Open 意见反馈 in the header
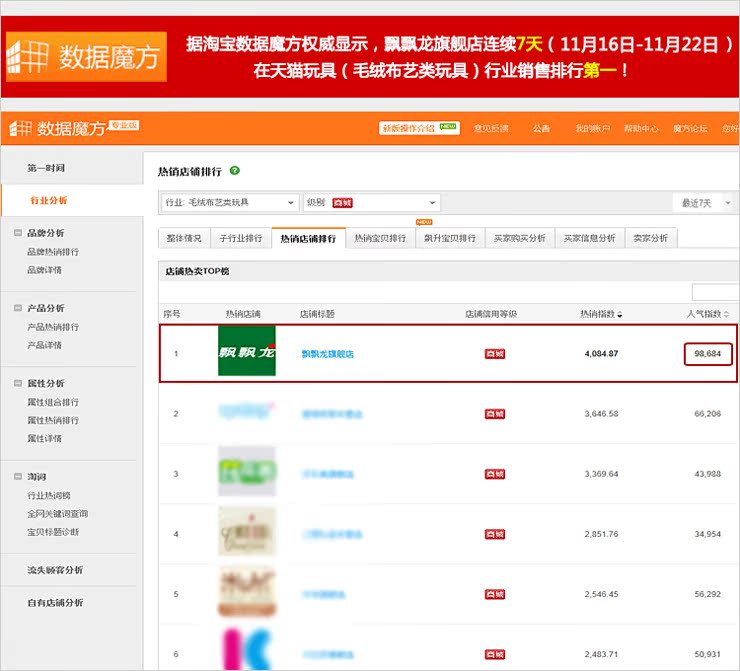Viewport: 740px width, 671px height. (x=491, y=128)
